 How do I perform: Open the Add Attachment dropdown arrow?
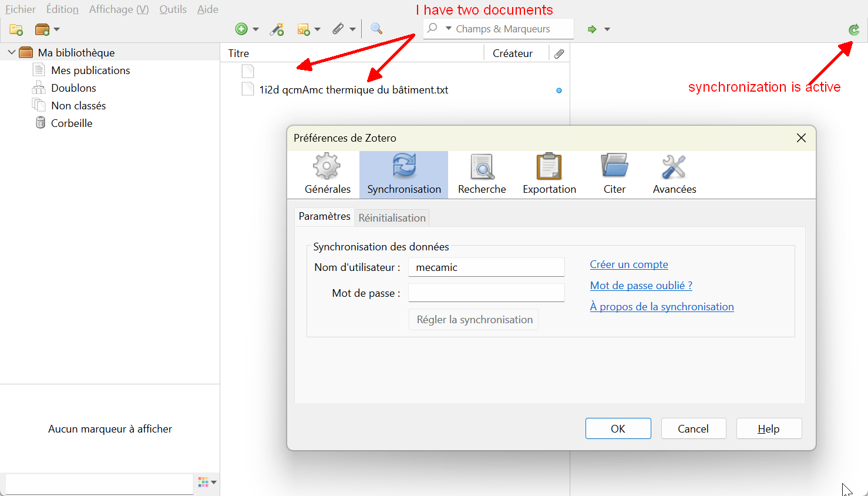click(352, 29)
